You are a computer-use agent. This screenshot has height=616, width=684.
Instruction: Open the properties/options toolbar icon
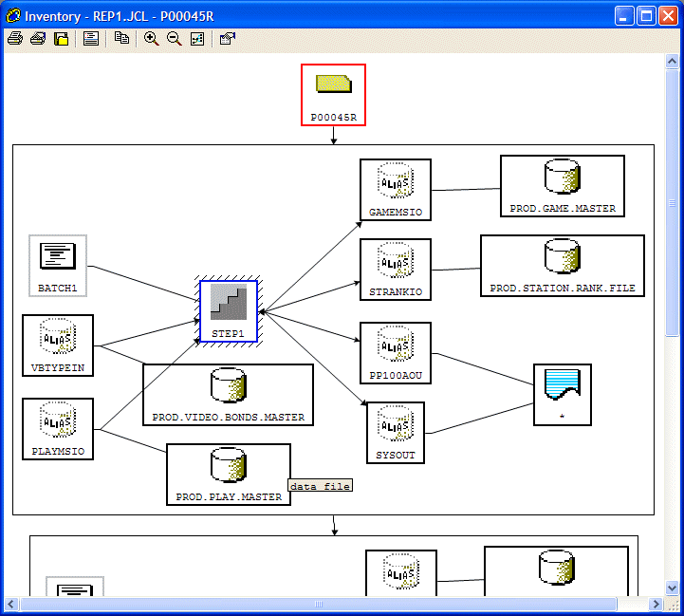(x=228, y=39)
